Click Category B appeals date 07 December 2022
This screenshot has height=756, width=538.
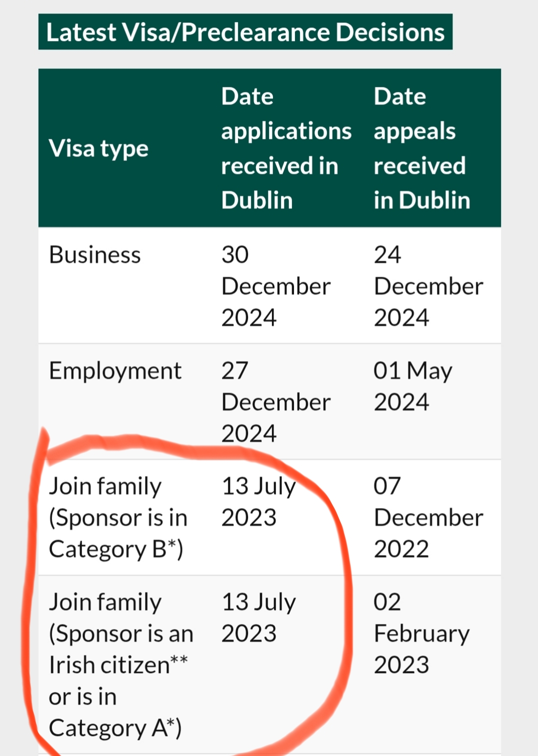pos(428,517)
